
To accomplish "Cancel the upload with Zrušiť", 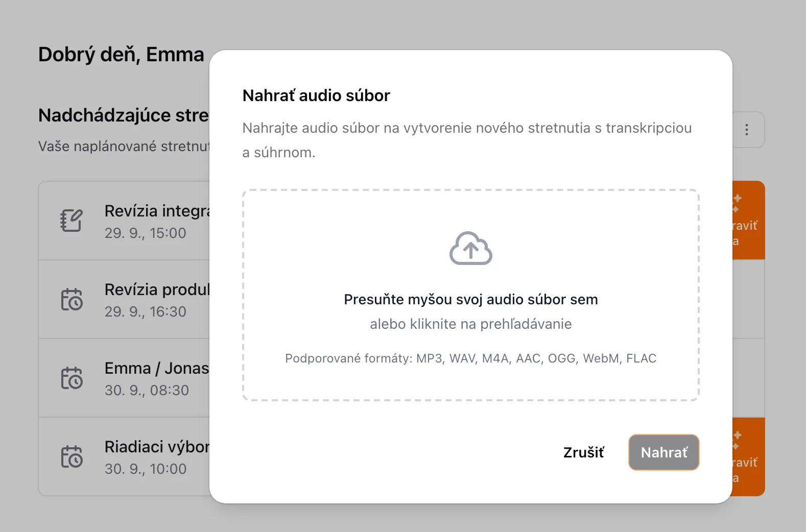I will point(583,452).
